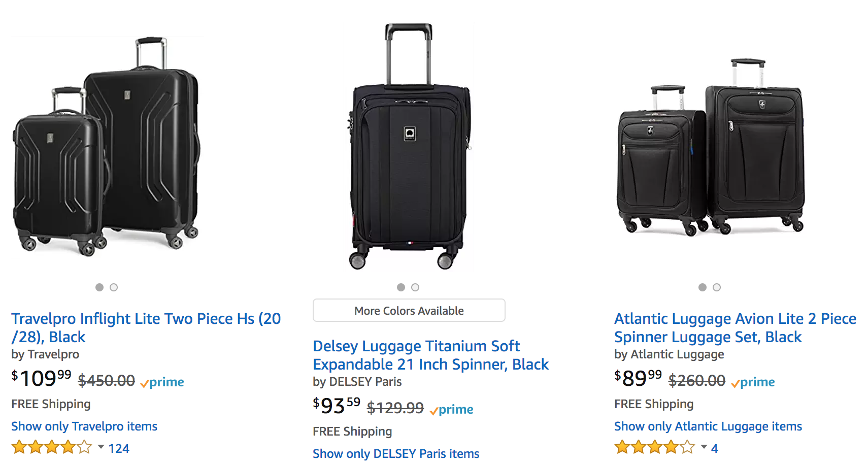
Task: Expand the Travelpro star rating dropdown arrow
Action: 101,447
